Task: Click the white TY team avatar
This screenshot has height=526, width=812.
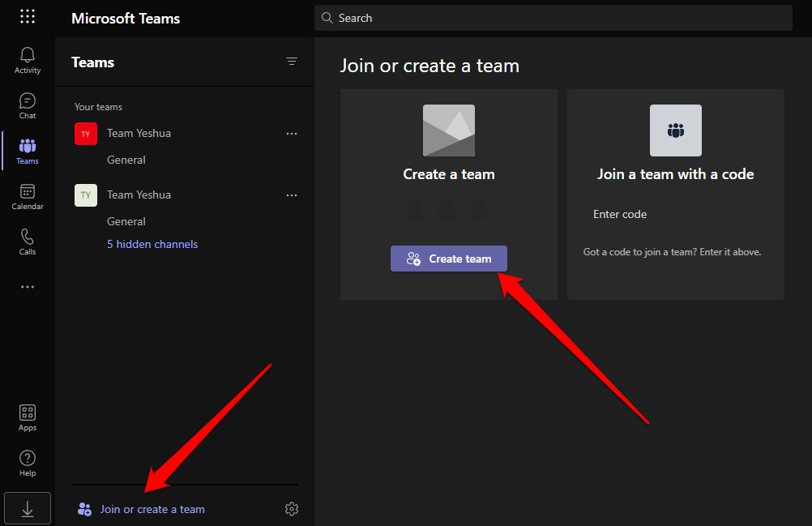Action: (86, 195)
